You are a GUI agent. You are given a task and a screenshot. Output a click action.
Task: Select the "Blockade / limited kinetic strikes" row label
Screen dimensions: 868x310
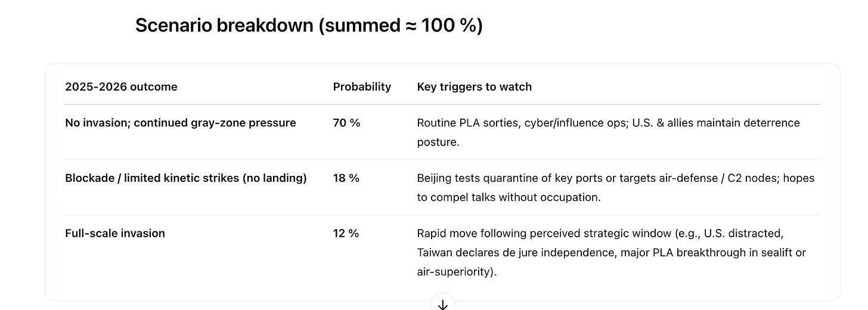(185, 178)
